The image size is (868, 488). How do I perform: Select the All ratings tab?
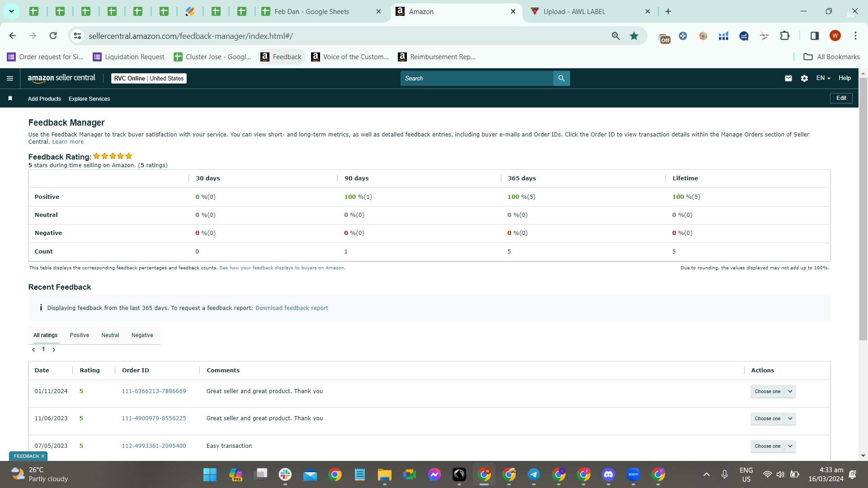46,335
